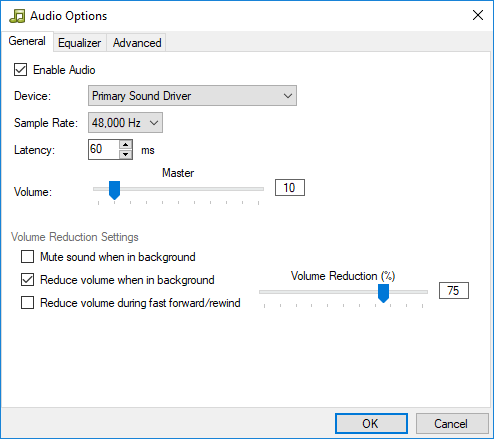Image resolution: width=494 pixels, height=439 pixels.
Task: Switch to the Equalizer tab
Action: point(80,43)
